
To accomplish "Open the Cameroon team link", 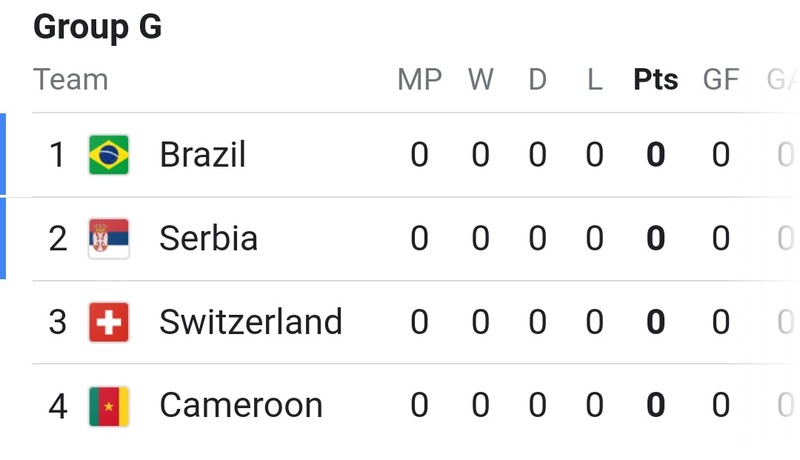I will (x=241, y=406).
